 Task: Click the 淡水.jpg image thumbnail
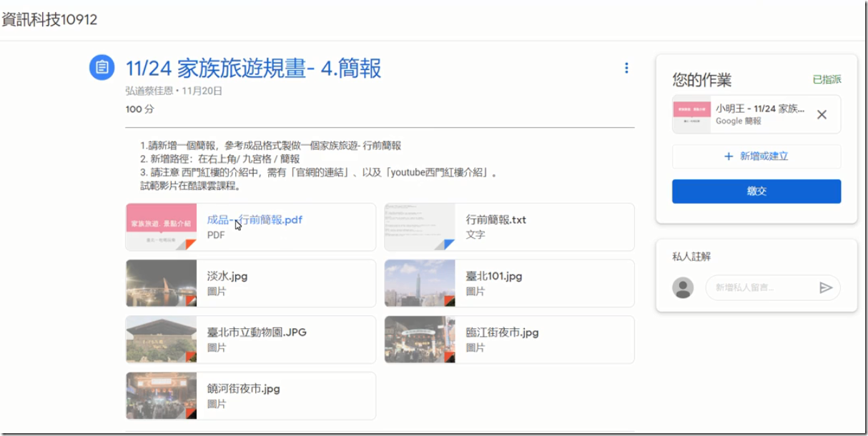point(161,283)
